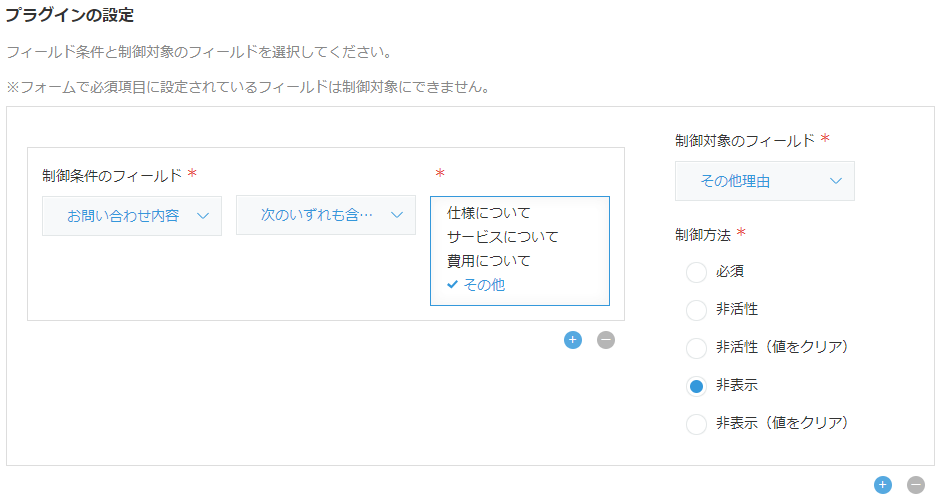Click the chevron on お問い合わせ内容 dropdown
The image size is (945, 502).
203,215
